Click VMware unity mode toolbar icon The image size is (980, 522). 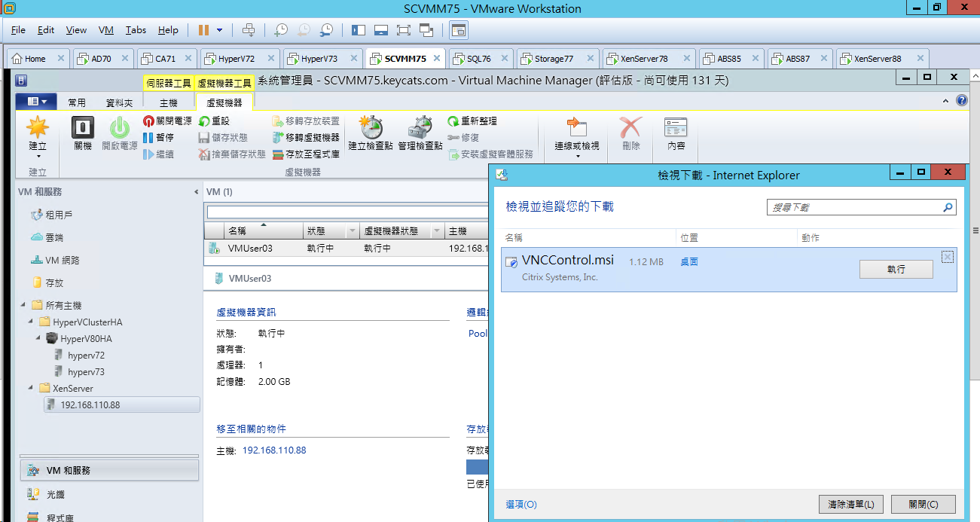click(426, 30)
